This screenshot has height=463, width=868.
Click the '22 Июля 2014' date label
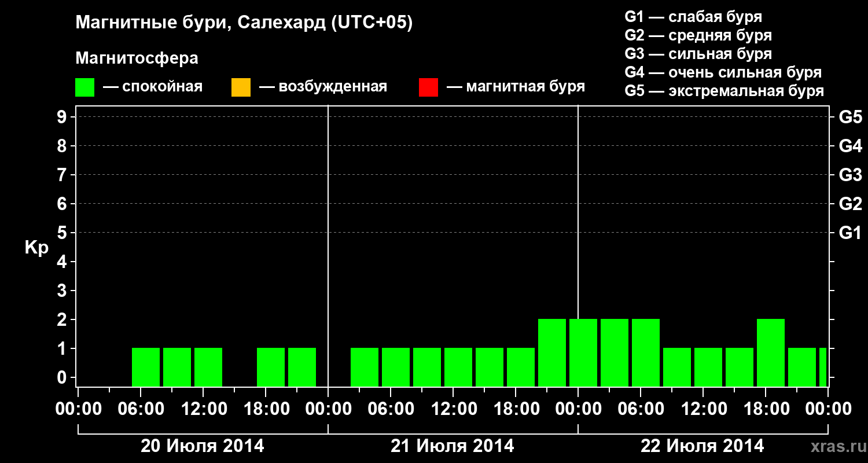tap(703, 446)
